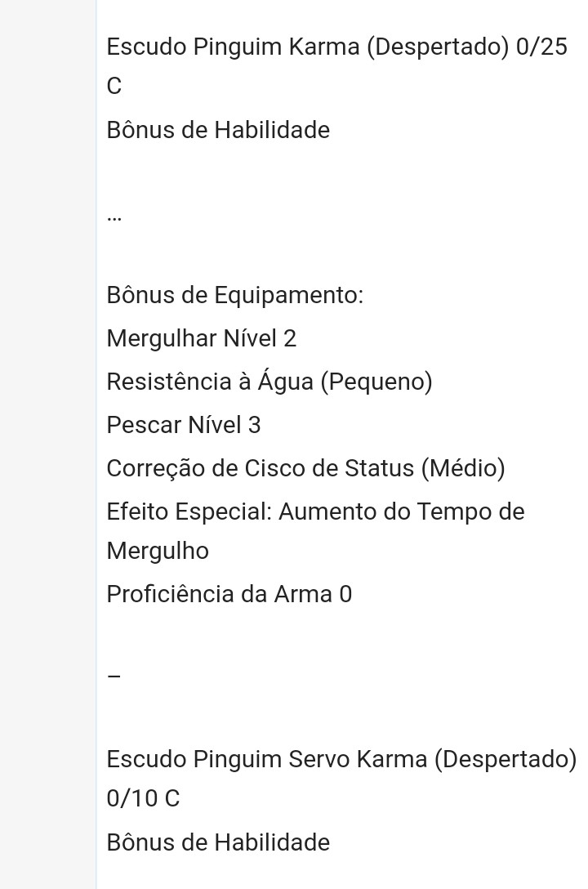The width and height of the screenshot is (588, 889).
Task: Click the last 'Bônus de Habilidade' text
Action: pyautogui.click(x=218, y=842)
